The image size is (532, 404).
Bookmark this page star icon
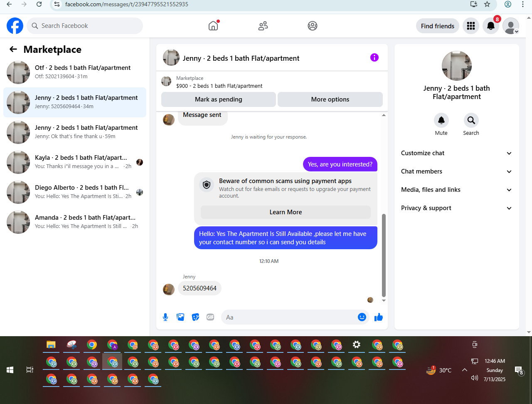tap(487, 4)
